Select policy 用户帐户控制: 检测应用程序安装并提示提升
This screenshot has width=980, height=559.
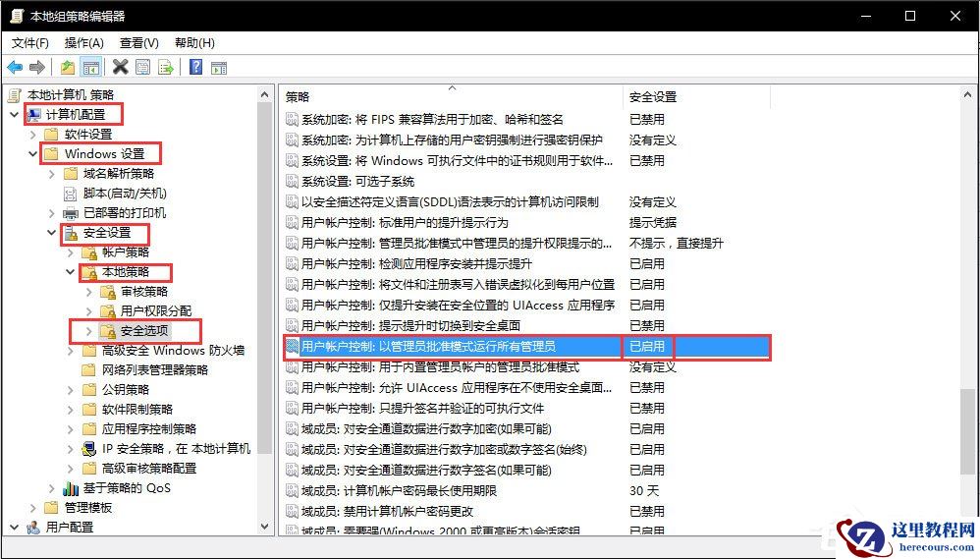tap(417, 264)
